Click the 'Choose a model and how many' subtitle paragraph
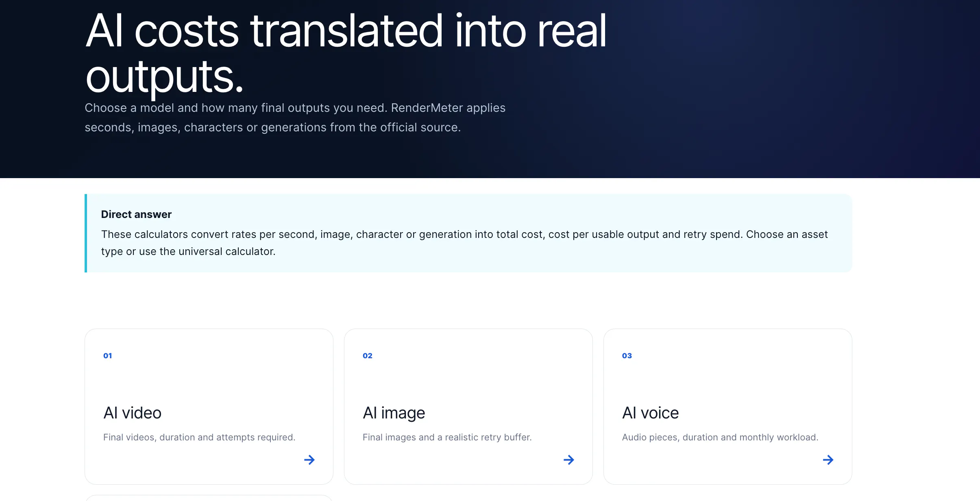The width and height of the screenshot is (980, 501). coord(295,118)
